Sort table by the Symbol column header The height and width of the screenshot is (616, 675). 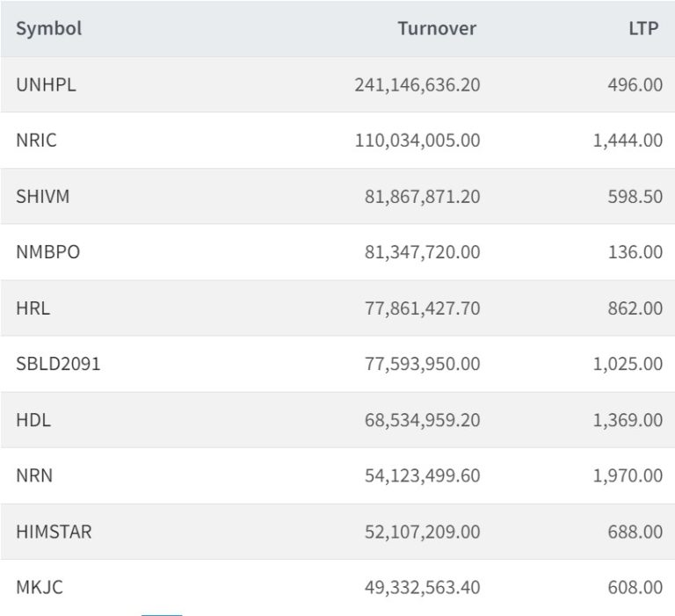point(49,28)
